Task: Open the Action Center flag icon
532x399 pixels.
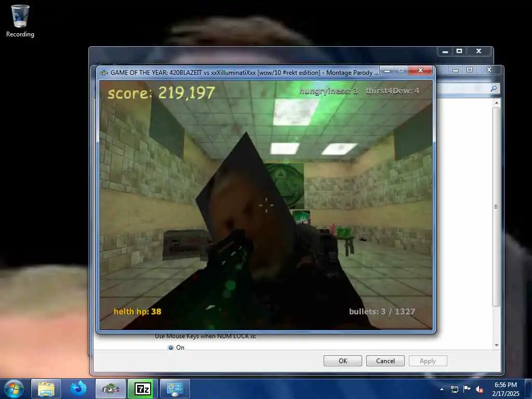Action: (467, 389)
